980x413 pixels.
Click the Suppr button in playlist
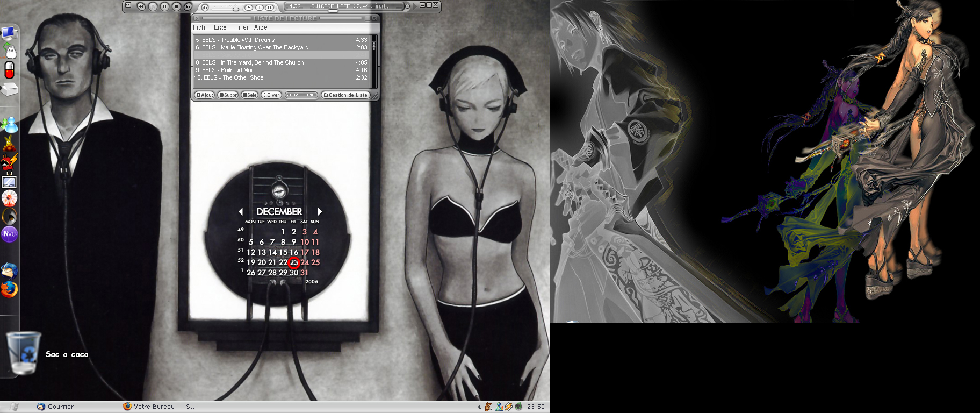click(x=228, y=95)
